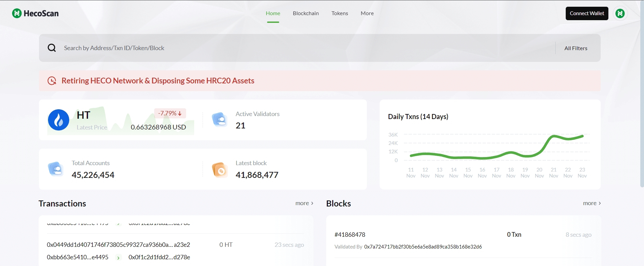View more Transactions
644x266 pixels.
pyautogui.click(x=304, y=203)
